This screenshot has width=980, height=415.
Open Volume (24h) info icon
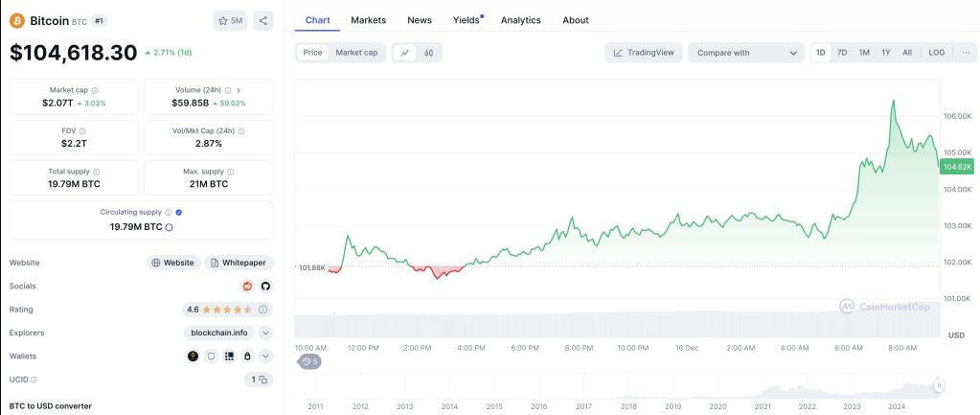tap(228, 91)
